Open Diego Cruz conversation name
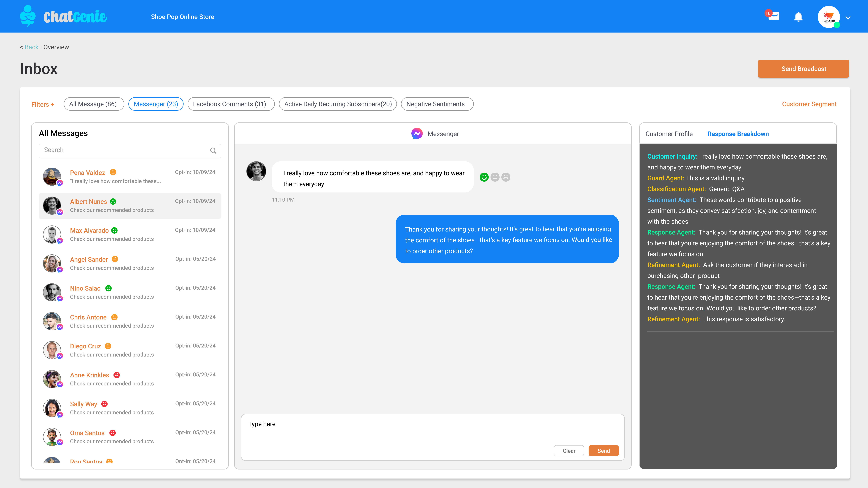Image resolution: width=868 pixels, height=488 pixels. 86,347
